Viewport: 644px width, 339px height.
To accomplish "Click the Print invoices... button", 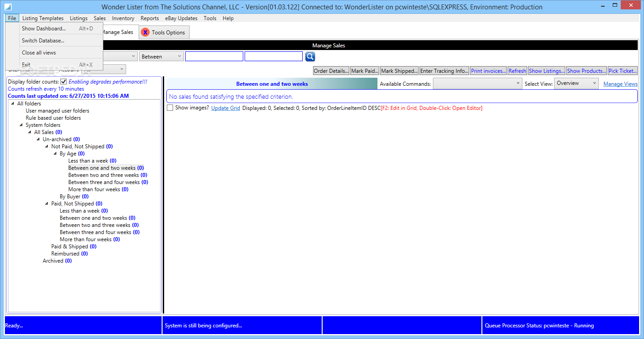I will pos(488,71).
